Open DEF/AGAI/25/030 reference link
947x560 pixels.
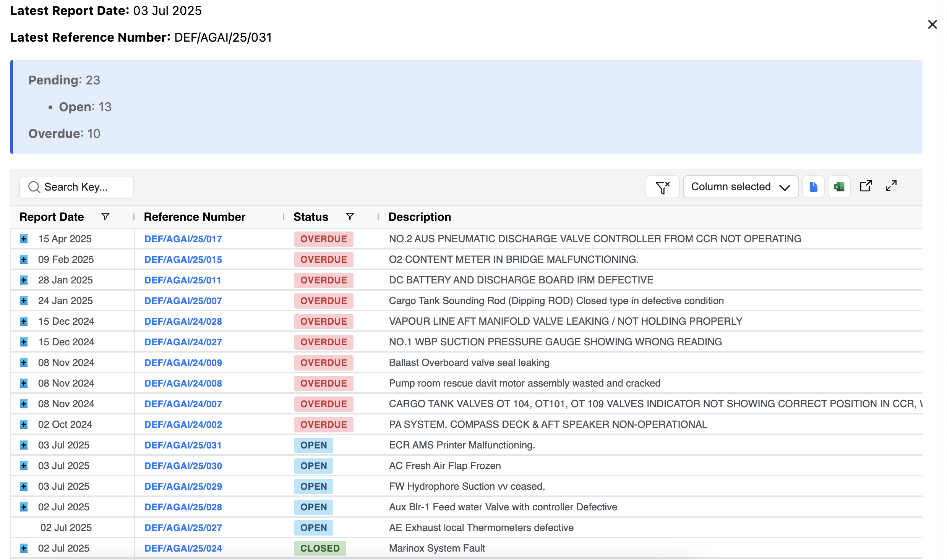click(183, 466)
